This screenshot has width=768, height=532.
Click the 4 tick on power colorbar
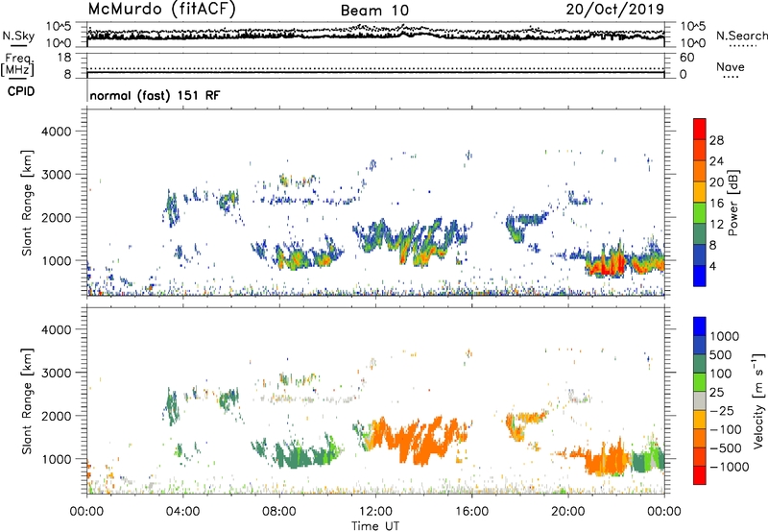tap(712, 266)
